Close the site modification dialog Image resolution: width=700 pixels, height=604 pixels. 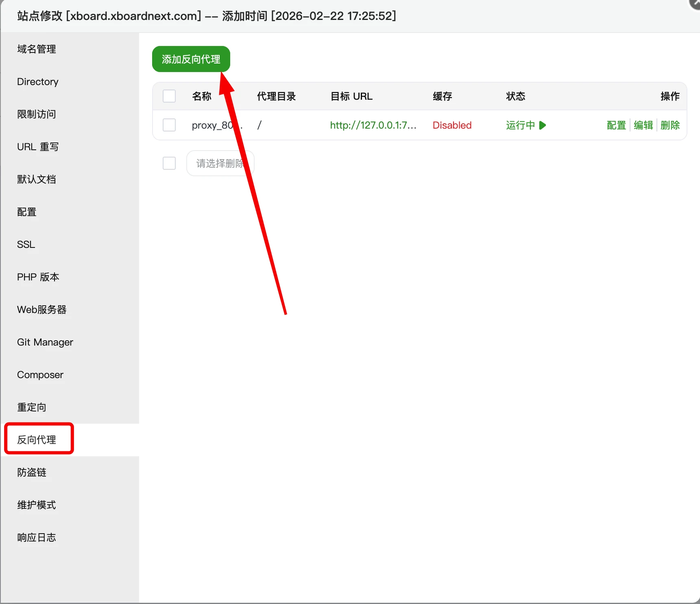[695, 3]
